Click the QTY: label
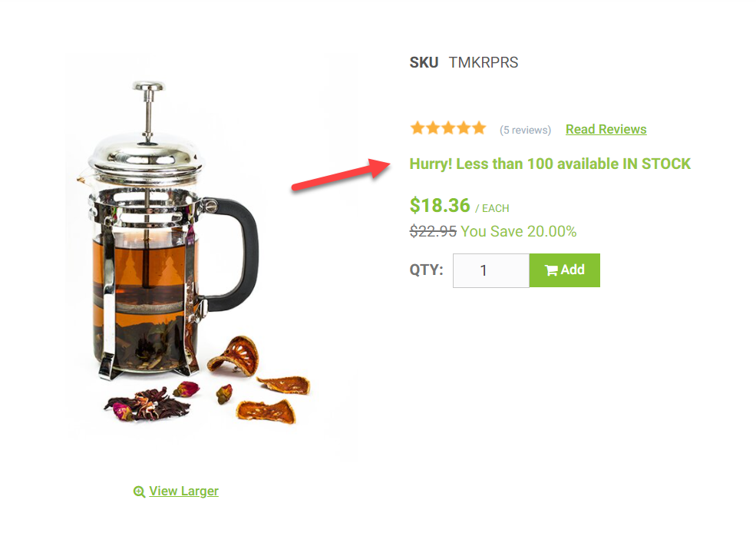The width and height of the screenshot is (756, 533). tap(426, 270)
